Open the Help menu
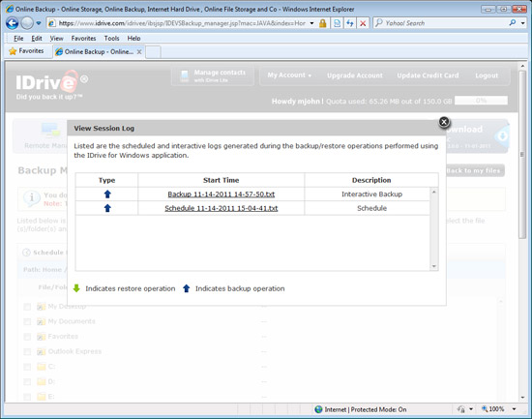Screen dimensions: 532x419 pyautogui.click(x=133, y=39)
